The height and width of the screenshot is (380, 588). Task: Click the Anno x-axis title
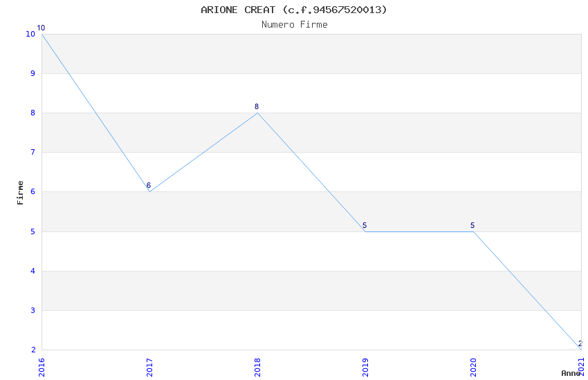571,373
